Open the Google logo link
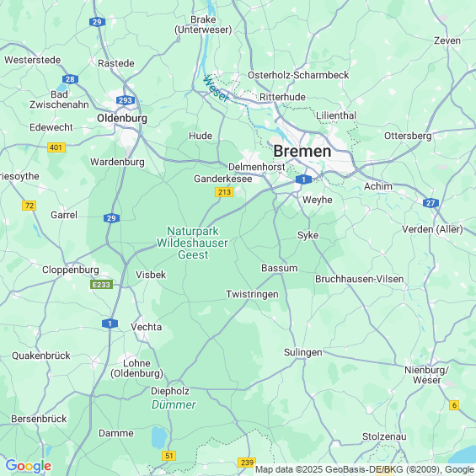 [29, 466]
